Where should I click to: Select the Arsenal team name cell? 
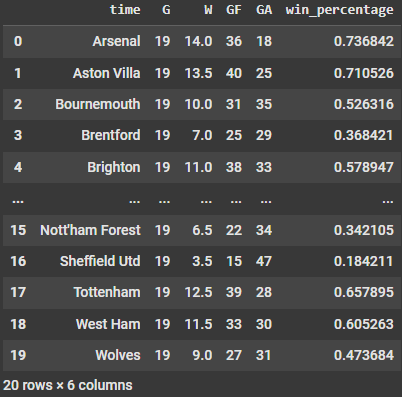coord(116,41)
